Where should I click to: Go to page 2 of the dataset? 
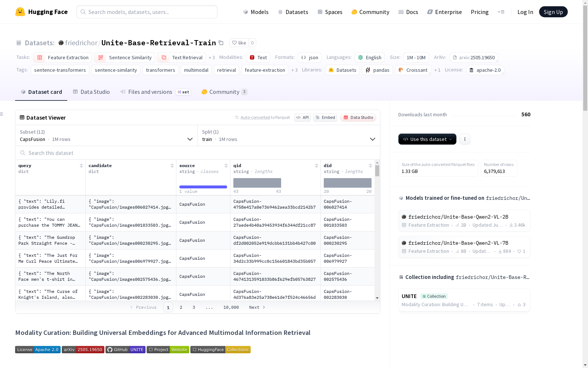point(181,307)
